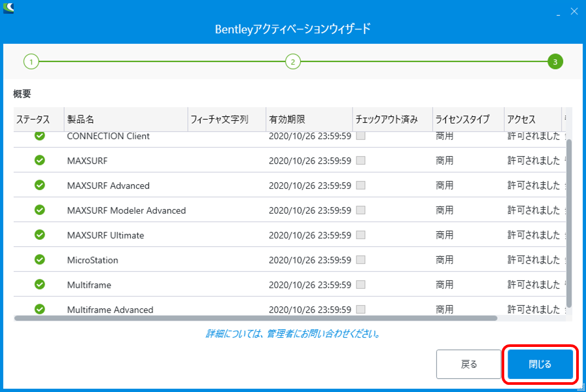Viewport: 586px width, 392px height.
Task: Toggle checked-out checkbox for MAXSURF Modeler Advanced
Action: [x=360, y=210]
